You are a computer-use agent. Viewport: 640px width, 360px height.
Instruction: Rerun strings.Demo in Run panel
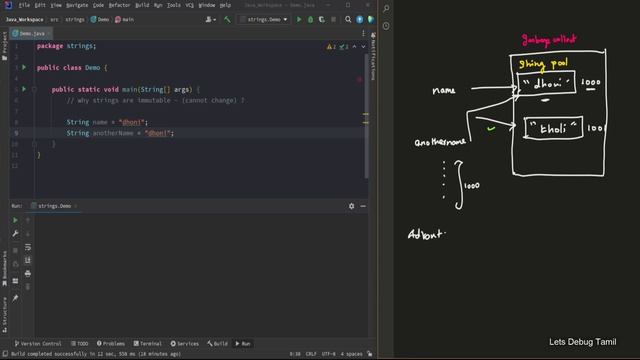(15, 220)
